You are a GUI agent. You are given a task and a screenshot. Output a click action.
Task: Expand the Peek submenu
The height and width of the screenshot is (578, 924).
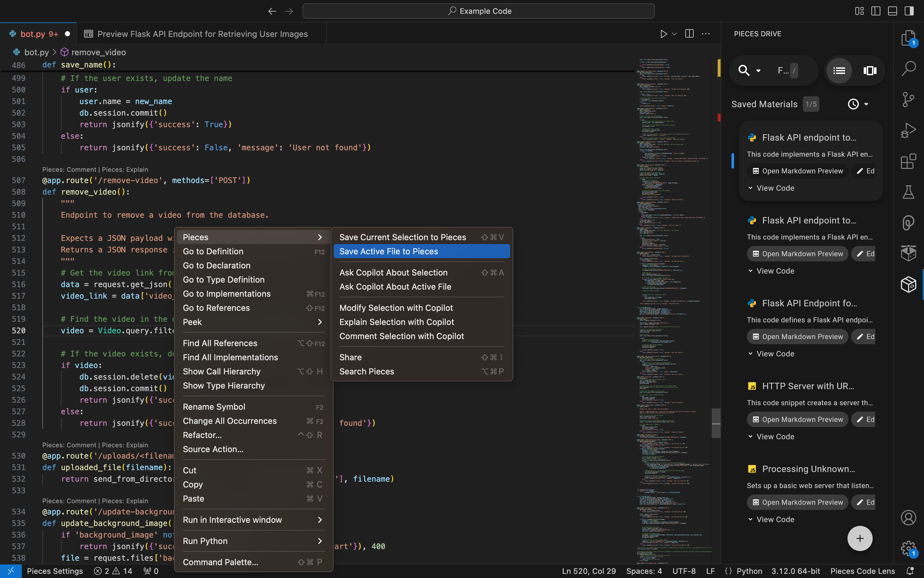pos(253,322)
